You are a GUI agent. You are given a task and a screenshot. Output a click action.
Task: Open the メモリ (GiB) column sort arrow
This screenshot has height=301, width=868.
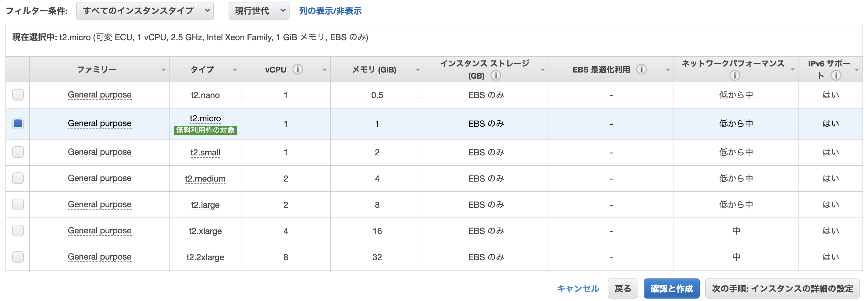pyautogui.click(x=418, y=70)
